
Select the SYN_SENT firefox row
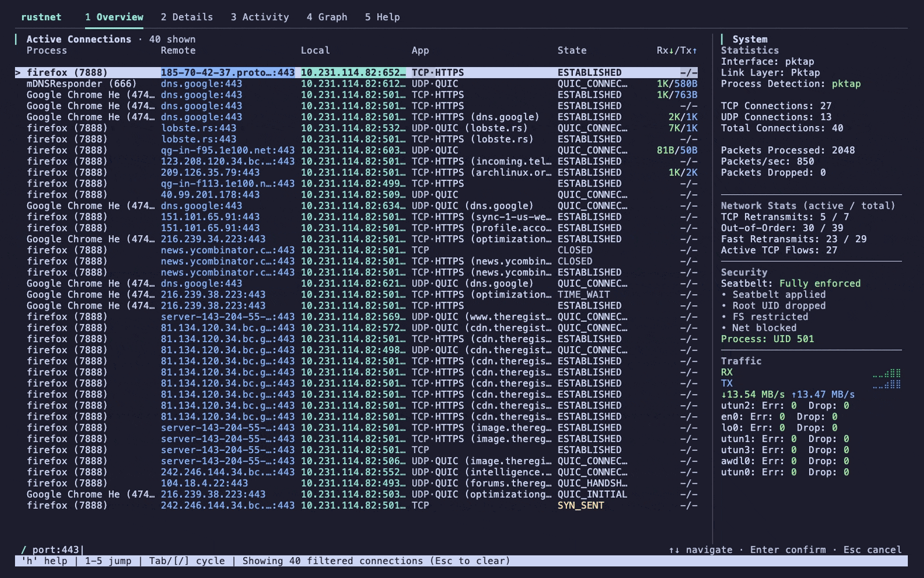(356, 506)
